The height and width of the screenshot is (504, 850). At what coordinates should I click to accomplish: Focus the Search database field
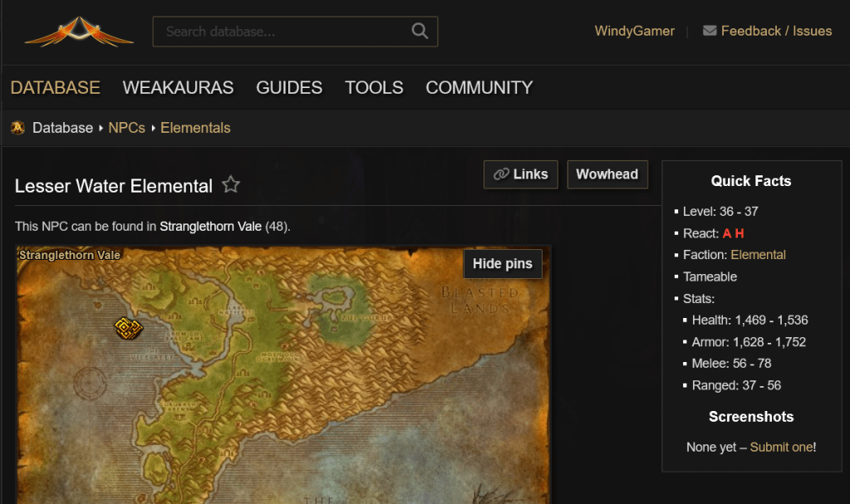coord(283,32)
